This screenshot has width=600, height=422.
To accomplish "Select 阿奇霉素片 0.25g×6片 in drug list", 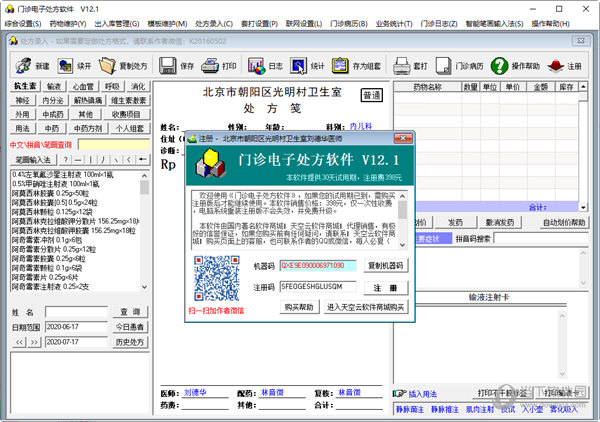I will [x=45, y=277].
